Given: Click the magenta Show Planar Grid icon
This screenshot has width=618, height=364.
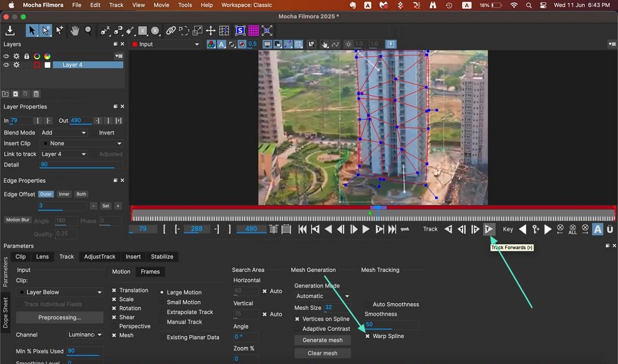Looking at the screenshot, I should coord(253,31).
